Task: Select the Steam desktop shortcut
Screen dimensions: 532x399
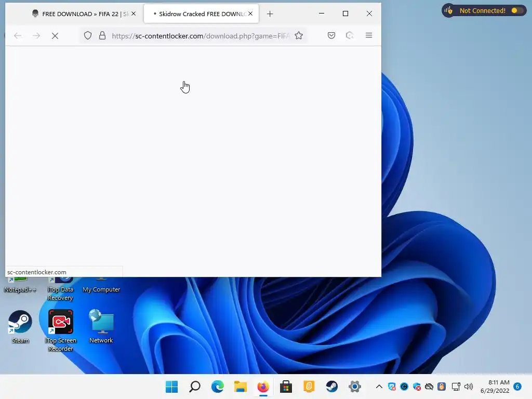Action: pos(20,327)
